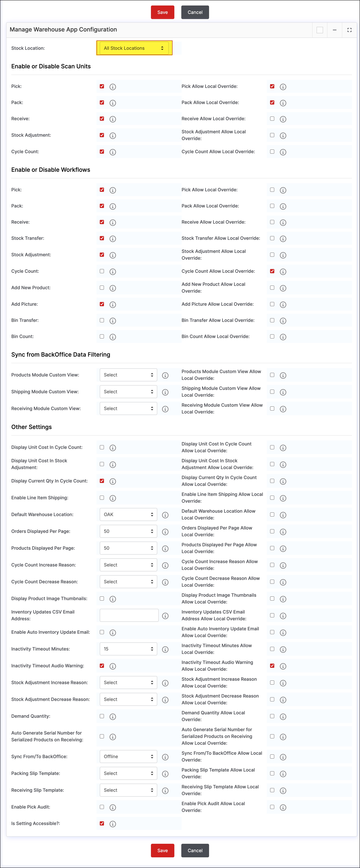The height and width of the screenshot is (868, 360).
Task: Click fullscreen expand icon in panel header
Action: (x=349, y=30)
